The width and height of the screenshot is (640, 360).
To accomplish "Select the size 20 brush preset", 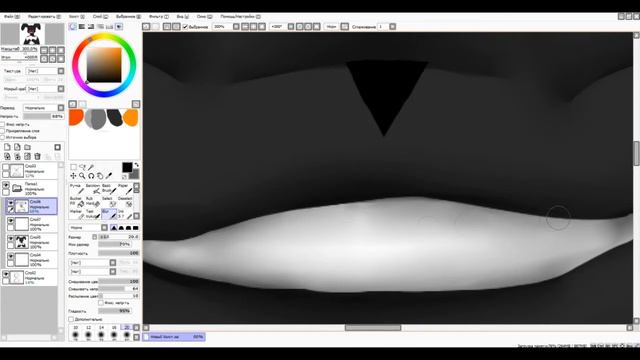I will 127,333.
